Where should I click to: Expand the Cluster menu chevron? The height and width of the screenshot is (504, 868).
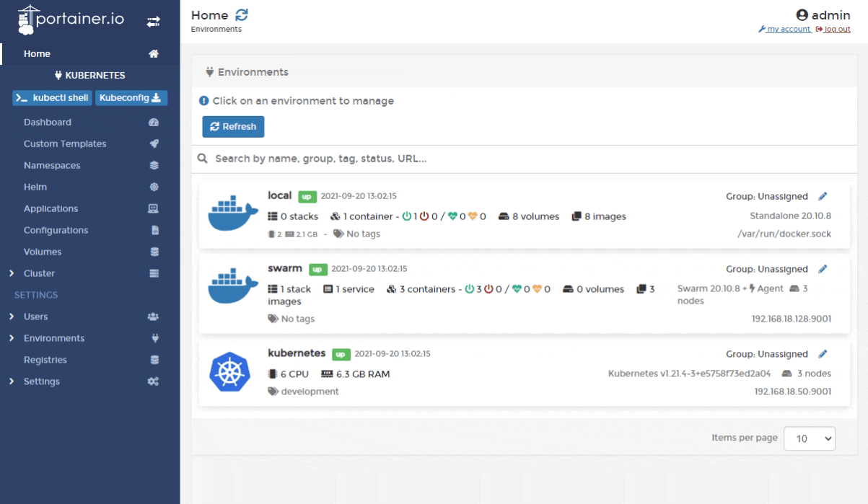[12, 274]
